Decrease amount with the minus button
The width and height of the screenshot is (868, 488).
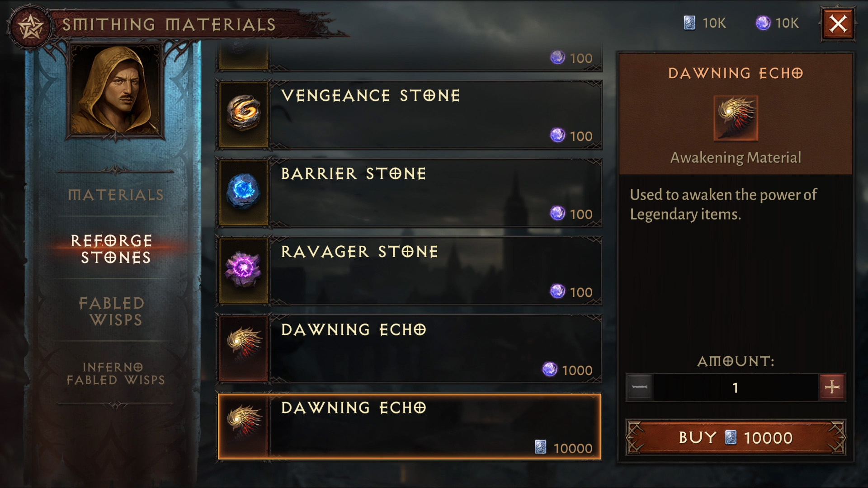pyautogui.click(x=640, y=387)
